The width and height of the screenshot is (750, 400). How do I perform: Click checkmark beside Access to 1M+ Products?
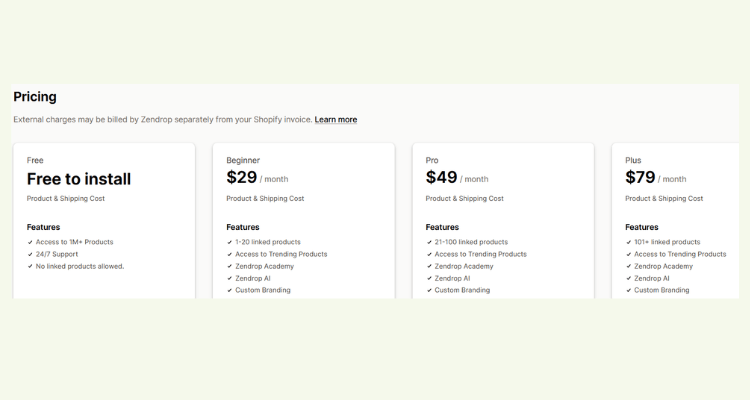[30, 242]
